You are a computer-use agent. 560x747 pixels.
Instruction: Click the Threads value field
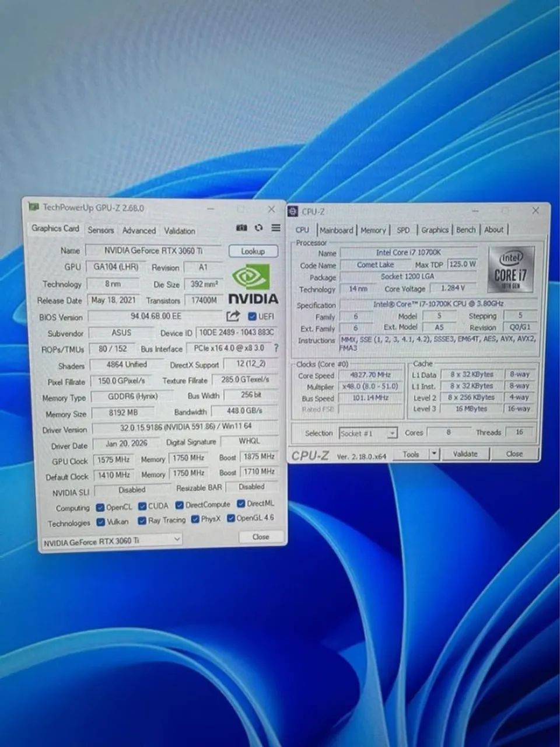(519, 432)
